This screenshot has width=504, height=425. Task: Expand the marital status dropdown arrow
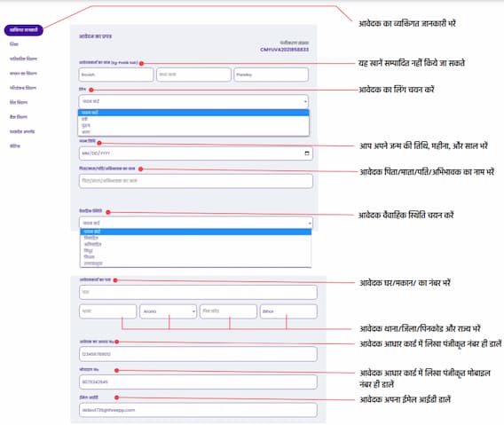tap(310, 223)
